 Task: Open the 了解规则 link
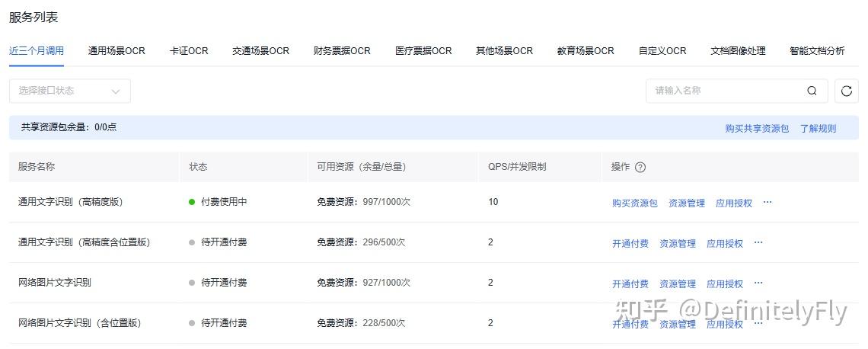[x=819, y=129]
